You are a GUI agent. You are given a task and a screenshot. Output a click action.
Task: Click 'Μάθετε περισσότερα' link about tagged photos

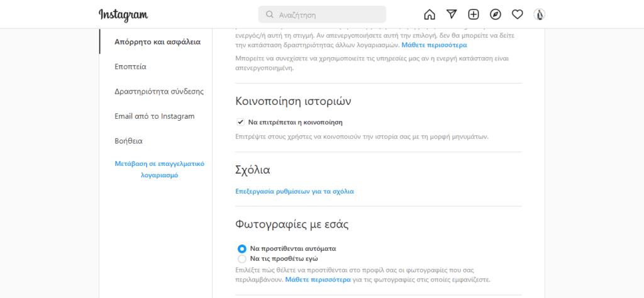pyautogui.click(x=318, y=279)
